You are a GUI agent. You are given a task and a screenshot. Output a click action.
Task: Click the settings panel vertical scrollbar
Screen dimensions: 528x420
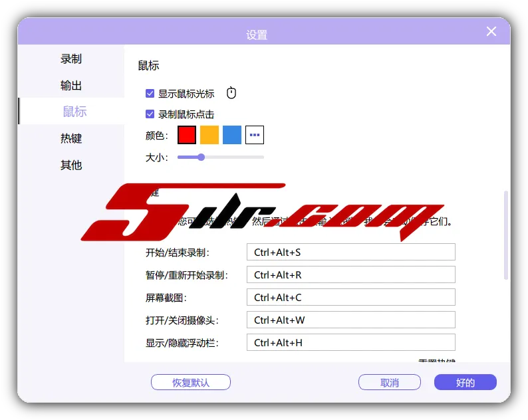pos(506,235)
